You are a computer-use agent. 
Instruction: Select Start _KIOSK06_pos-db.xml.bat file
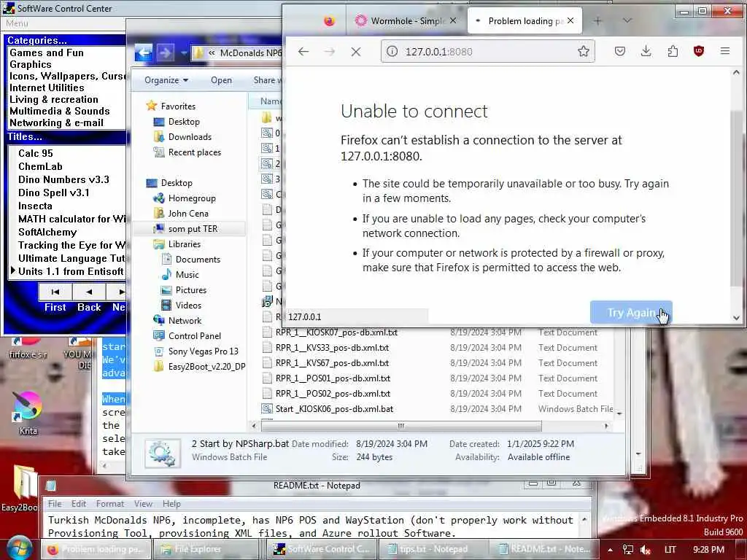click(x=334, y=408)
